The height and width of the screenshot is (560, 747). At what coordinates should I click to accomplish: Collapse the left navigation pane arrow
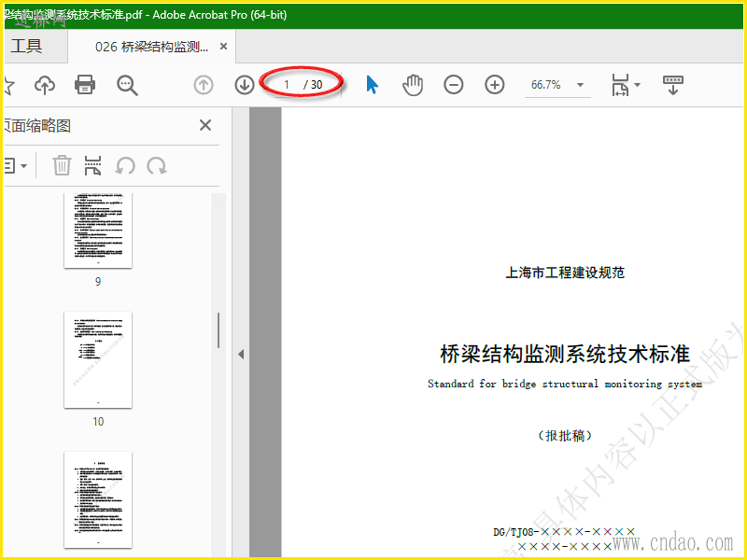tap(241, 355)
